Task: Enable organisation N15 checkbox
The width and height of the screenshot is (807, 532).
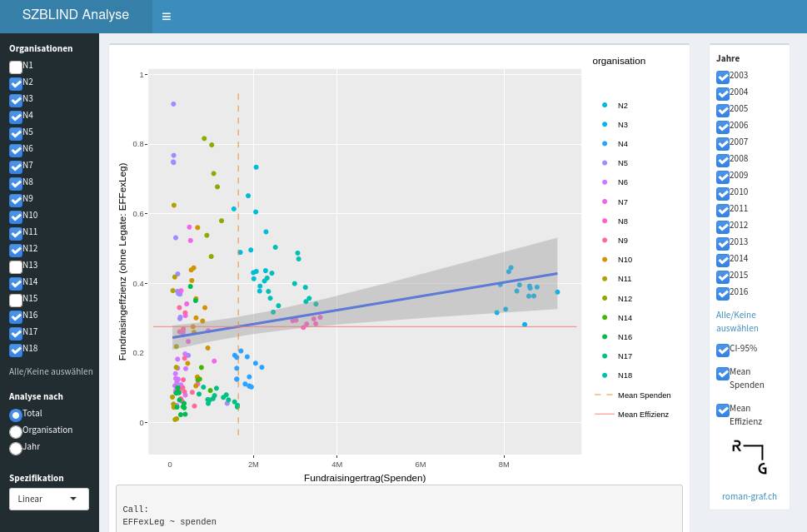Action: point(15,300)
